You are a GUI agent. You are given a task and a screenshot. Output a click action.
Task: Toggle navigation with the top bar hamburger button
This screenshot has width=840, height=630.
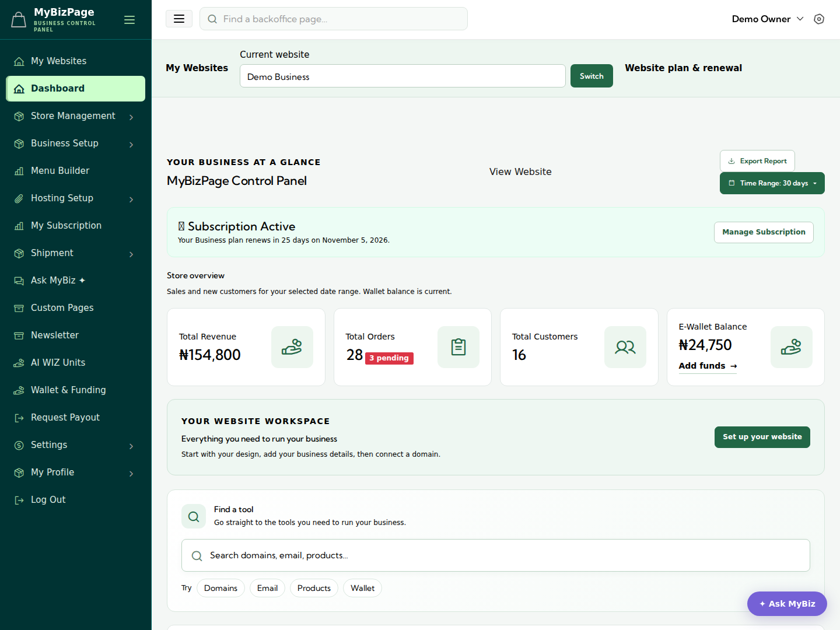179,19
